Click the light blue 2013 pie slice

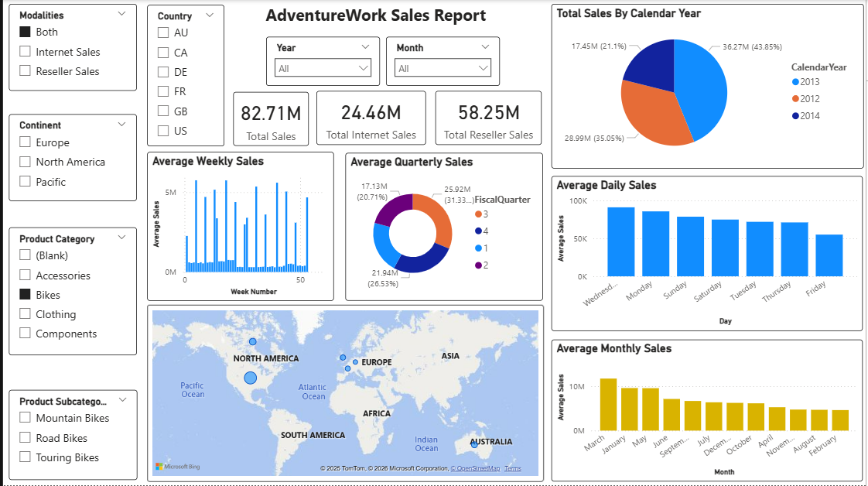click(x=703, y=88)
